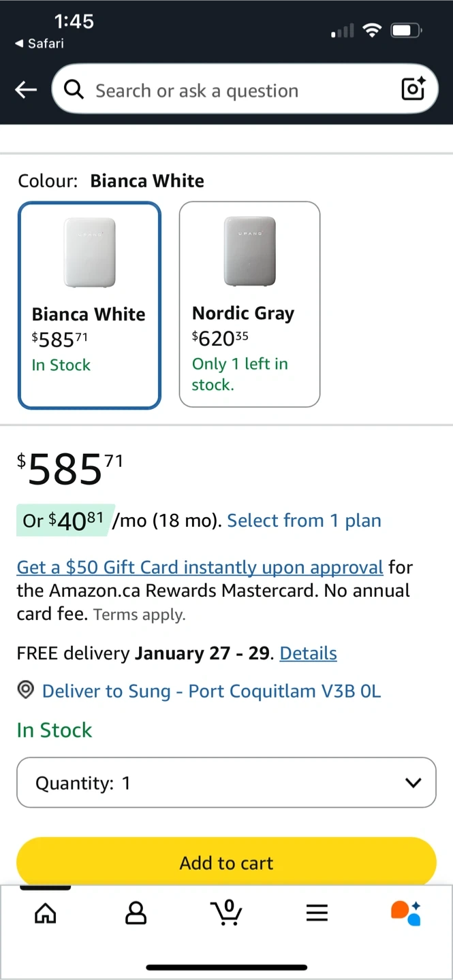Screen dimensions: 453x980
Task: Tap the delivery location pin icon
Action: [26, 691]
